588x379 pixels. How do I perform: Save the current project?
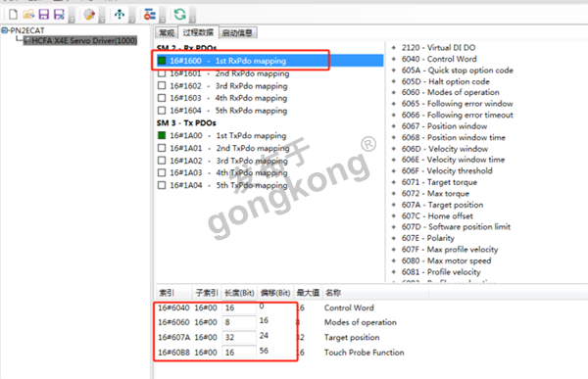click(44, 15)
